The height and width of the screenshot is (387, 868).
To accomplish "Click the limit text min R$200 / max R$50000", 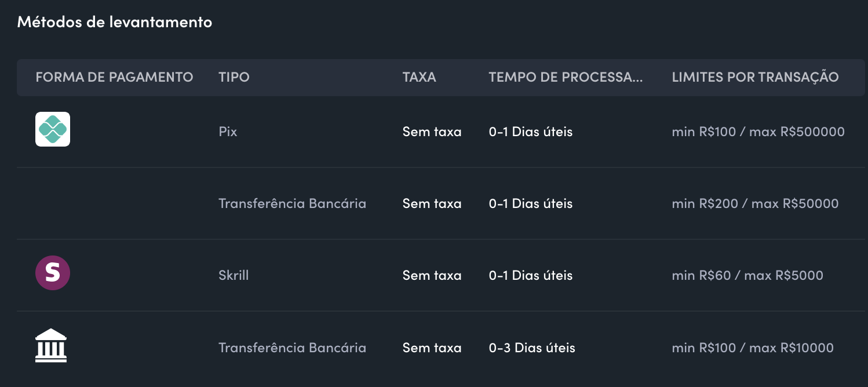I will (x=755, y=203).
